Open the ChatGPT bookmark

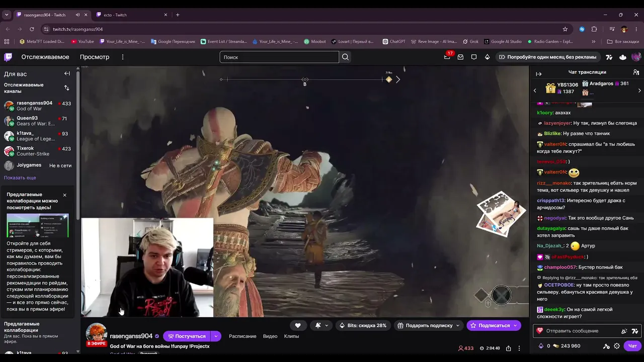pos(393,42)
